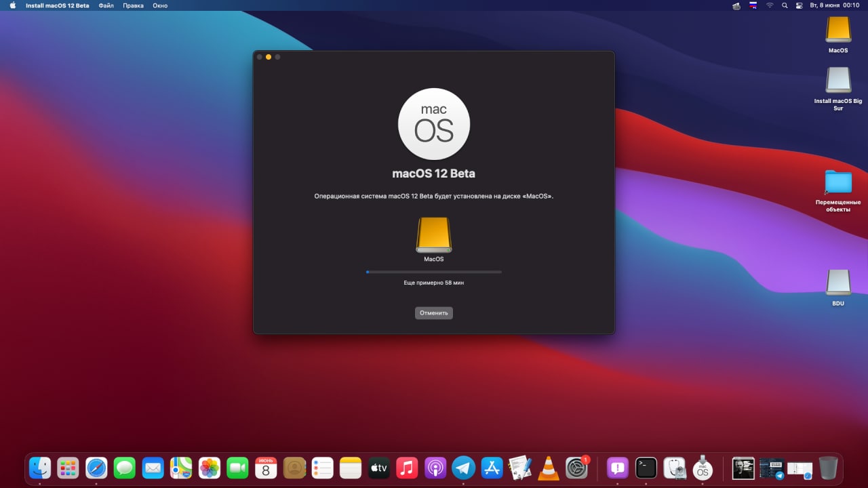
Task: Open Disk Utility from the Dock
Action: tap(674, 468)
